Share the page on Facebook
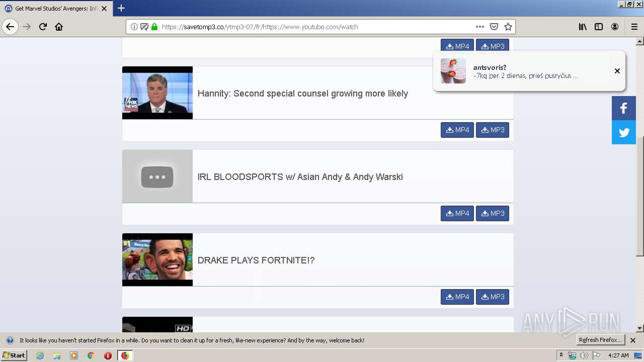 coord(624,108)
